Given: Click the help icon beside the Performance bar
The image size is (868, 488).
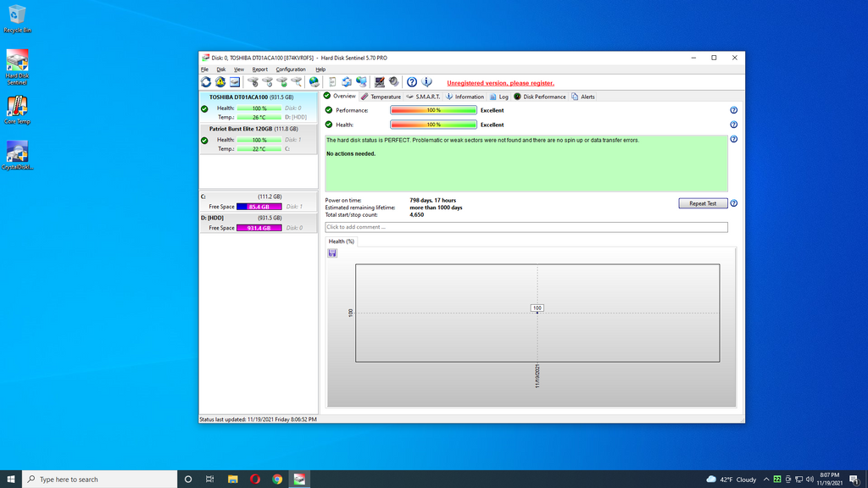Looking at the screenshot, I should (x=733, y=110).
